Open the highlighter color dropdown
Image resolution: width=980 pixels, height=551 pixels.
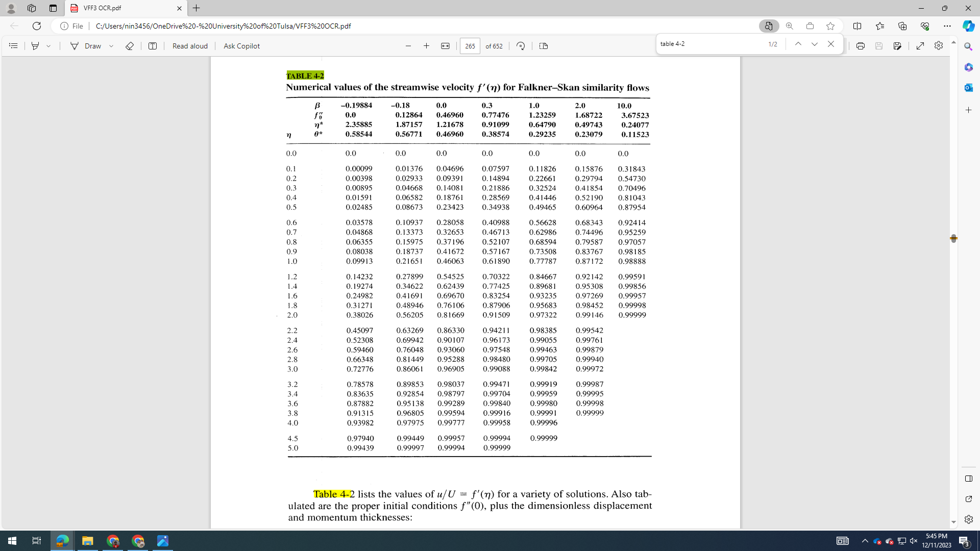pos(48,46)
